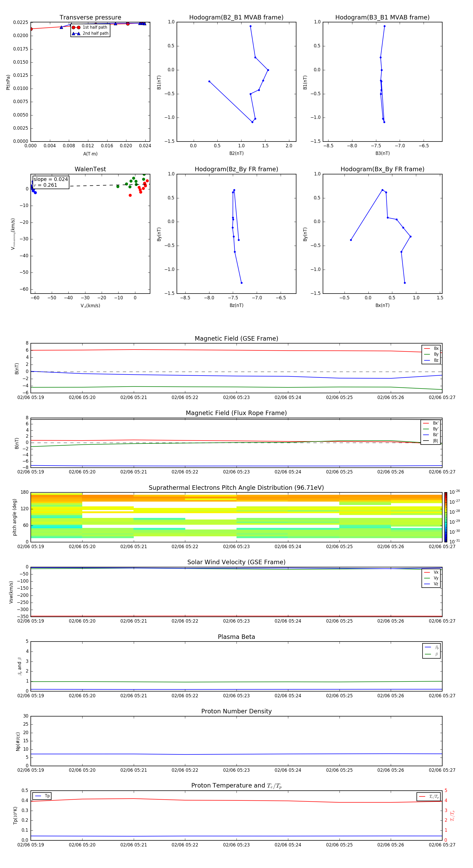Click the 'Bz' legend entry in GSE panel

[x=431, y=360]
